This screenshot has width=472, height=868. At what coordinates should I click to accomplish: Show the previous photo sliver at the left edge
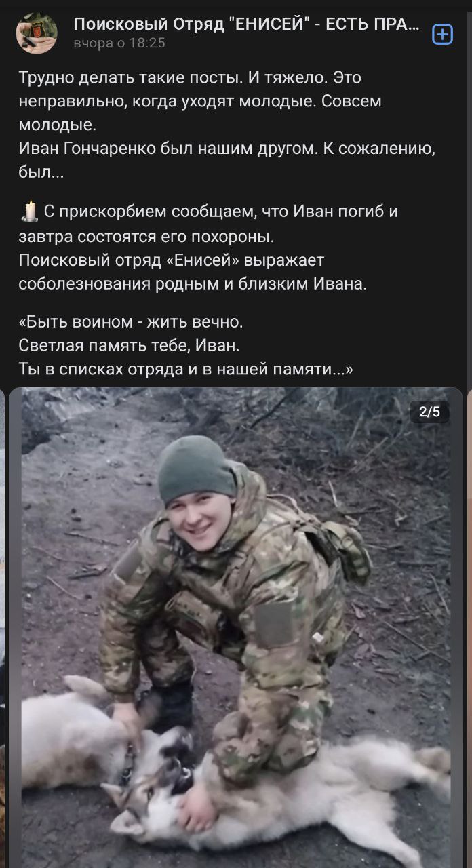click(x=2, y=628)
